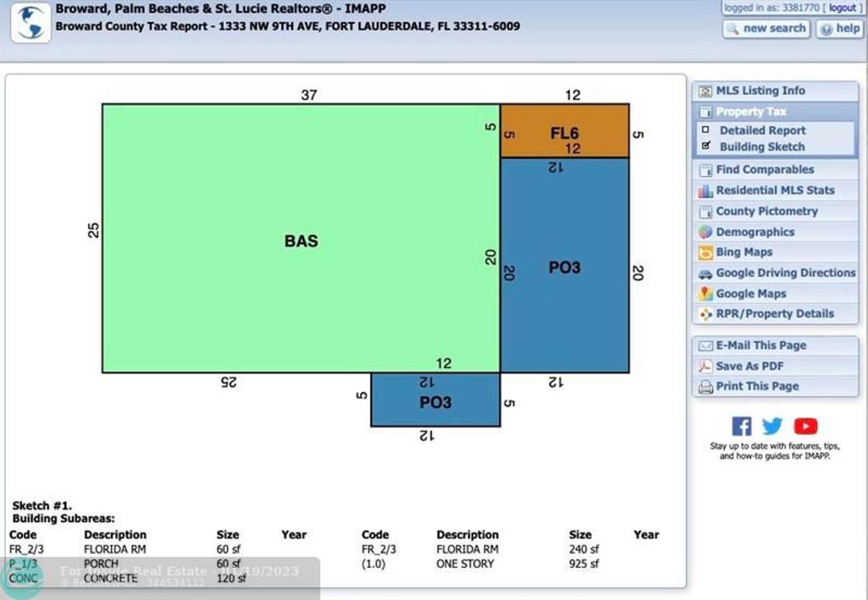Click the orange FL6 area in the sketch

564,131
